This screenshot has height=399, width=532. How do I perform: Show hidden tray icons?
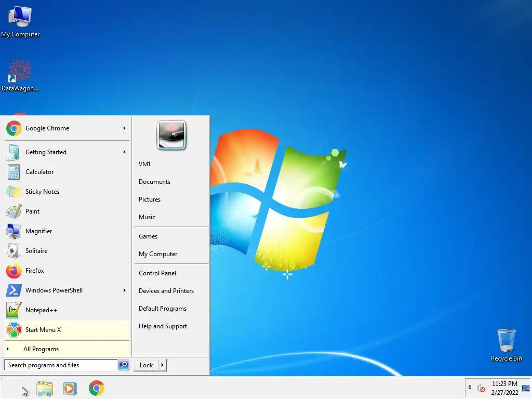click(470, 388)
